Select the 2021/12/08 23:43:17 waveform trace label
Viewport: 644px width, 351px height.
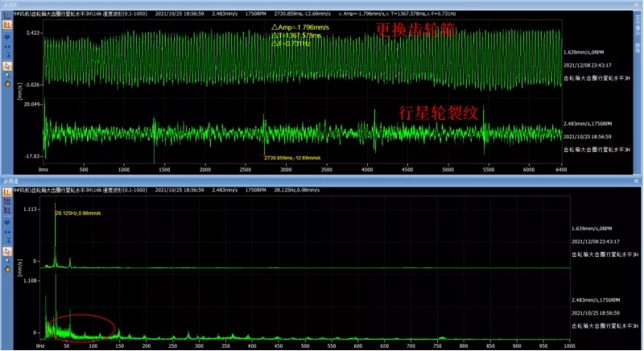pyautogui.click(x=589, y=64)
